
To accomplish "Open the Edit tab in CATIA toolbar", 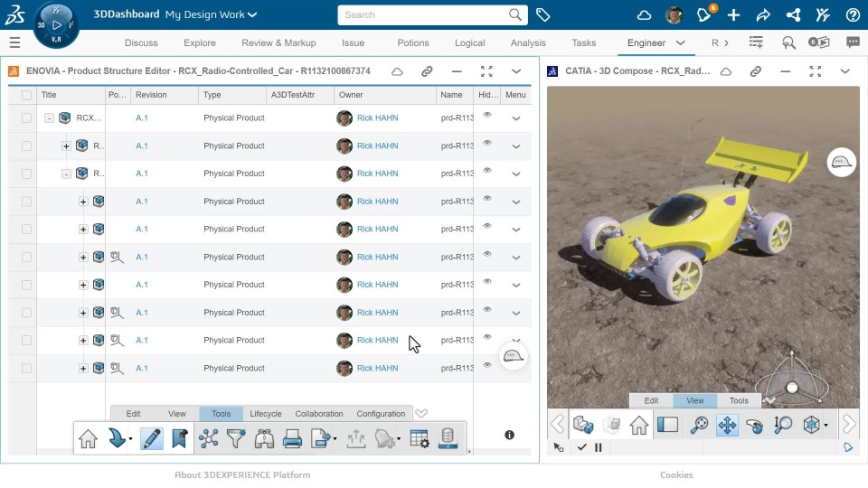I will click(651, 400).
